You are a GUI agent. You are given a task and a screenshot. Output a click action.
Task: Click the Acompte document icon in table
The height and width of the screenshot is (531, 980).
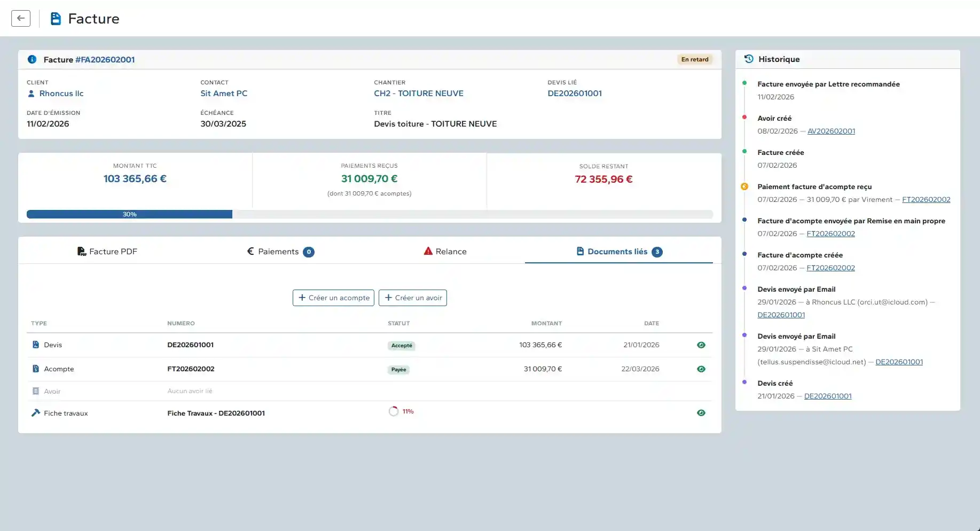click(x=36, y=369)
